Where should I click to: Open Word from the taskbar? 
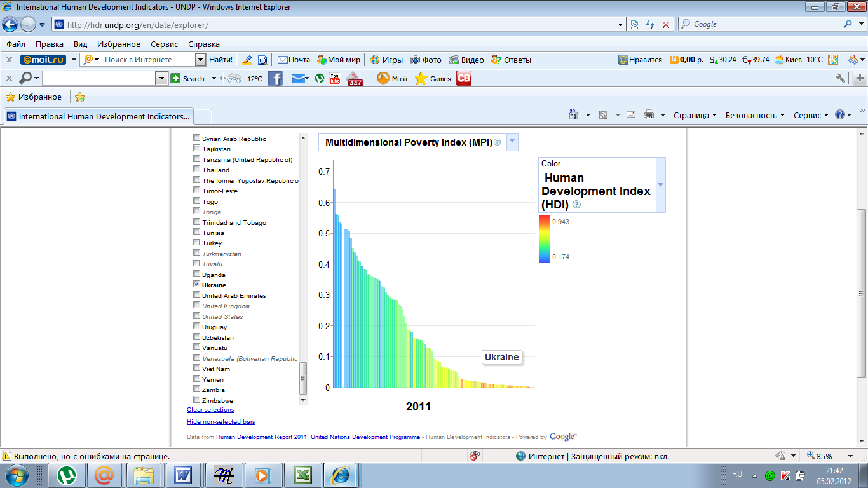coord(184,475)
